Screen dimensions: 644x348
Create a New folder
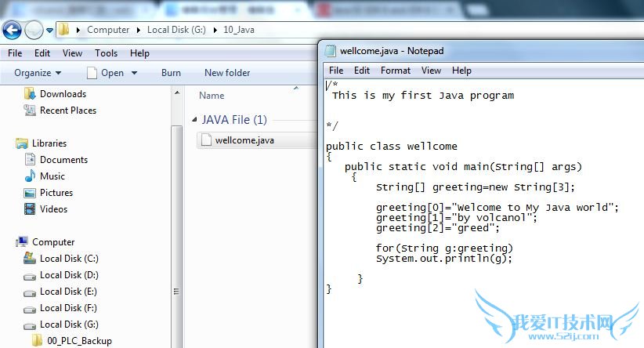tap(227, 73)
